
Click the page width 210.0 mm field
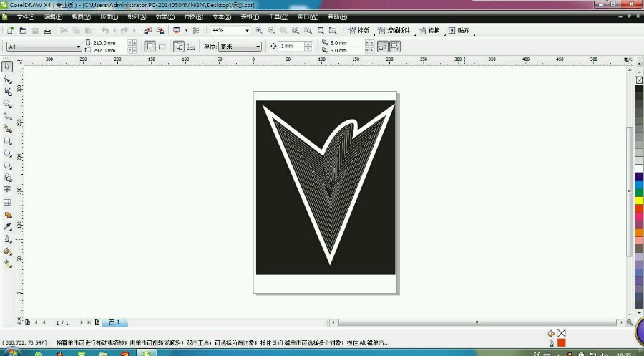[x=109, y=43]
